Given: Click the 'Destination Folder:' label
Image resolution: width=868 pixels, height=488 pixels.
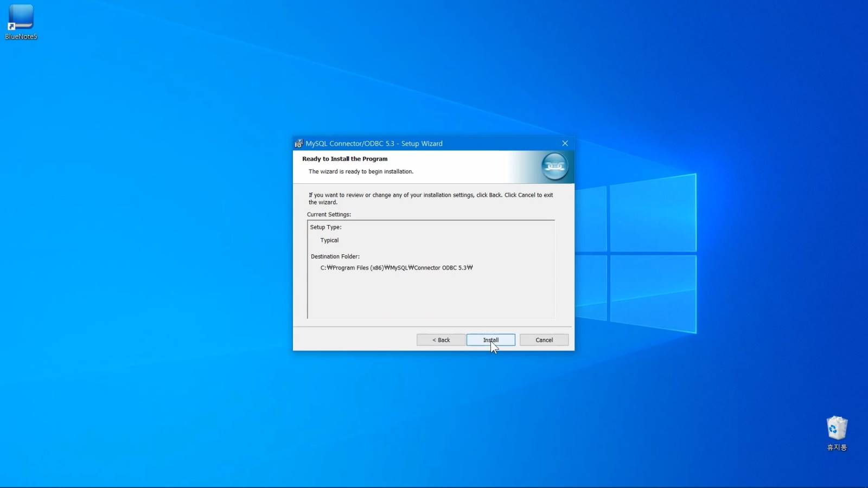Looking at the screenshot, I should pos(335,256).
